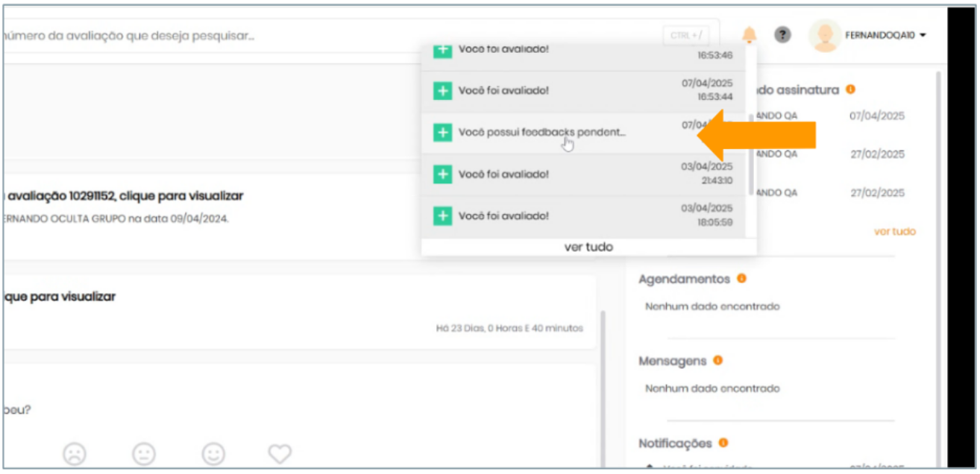Click green plus on feedbacks pendentes notification
Viewport: 980px width, 474px height.
(442, 133)
